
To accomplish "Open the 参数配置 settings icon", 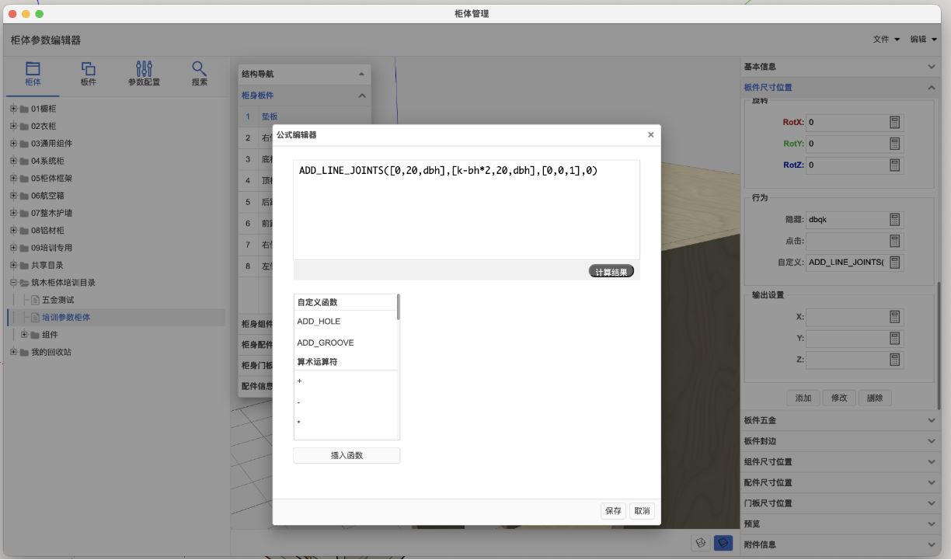I will 144,69.
